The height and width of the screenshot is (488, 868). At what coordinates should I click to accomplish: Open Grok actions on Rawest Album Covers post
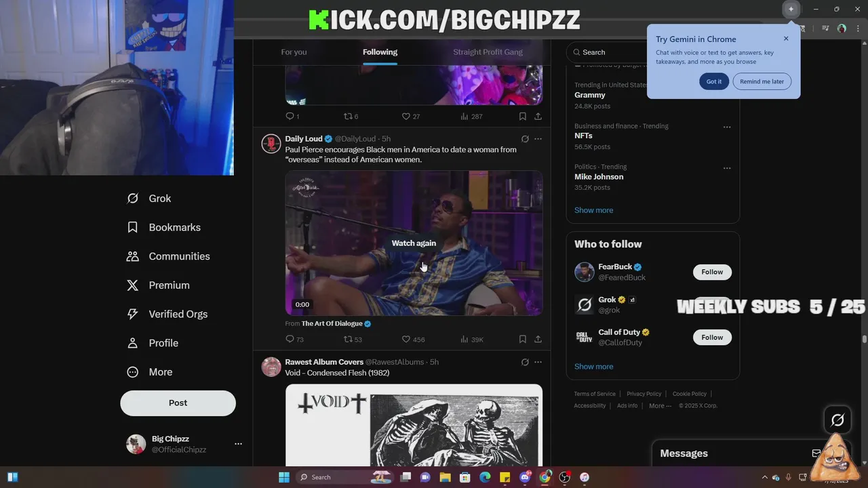(525, 362)
